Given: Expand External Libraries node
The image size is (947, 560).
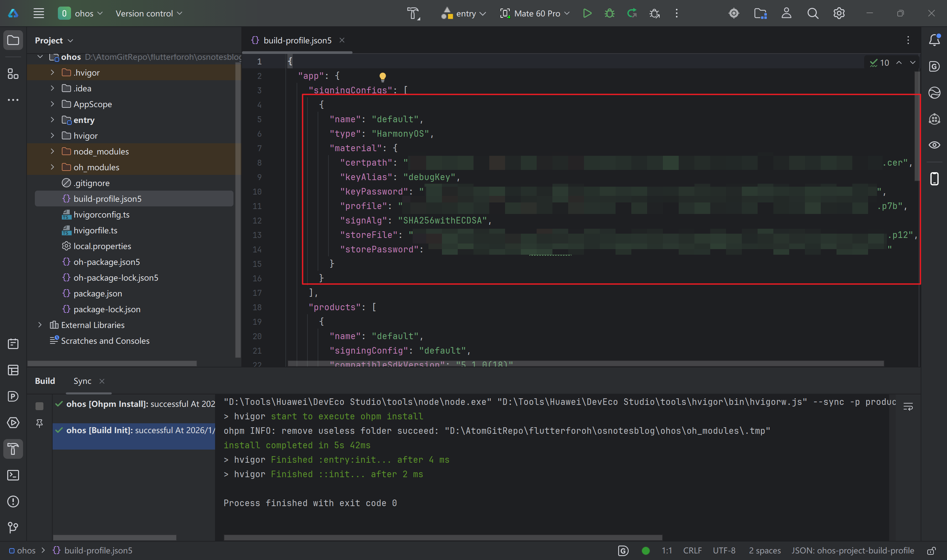Looking at the screenshot, I should (x=40, y=325).
